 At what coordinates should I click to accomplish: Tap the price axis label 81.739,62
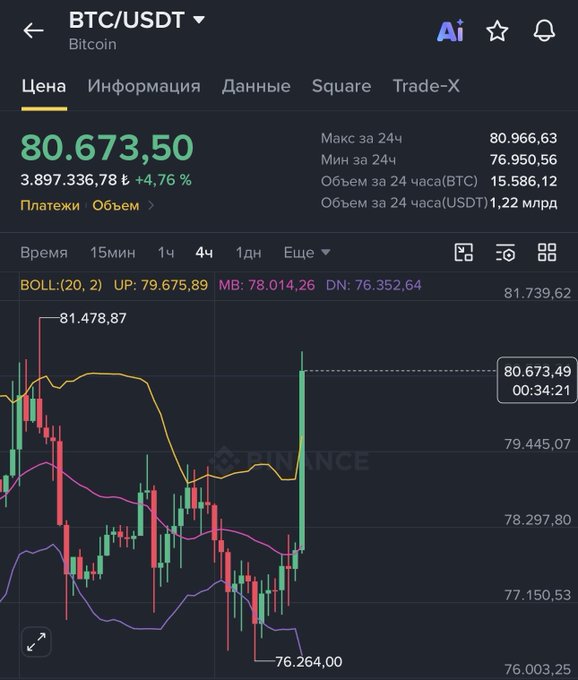click(537, 293)
